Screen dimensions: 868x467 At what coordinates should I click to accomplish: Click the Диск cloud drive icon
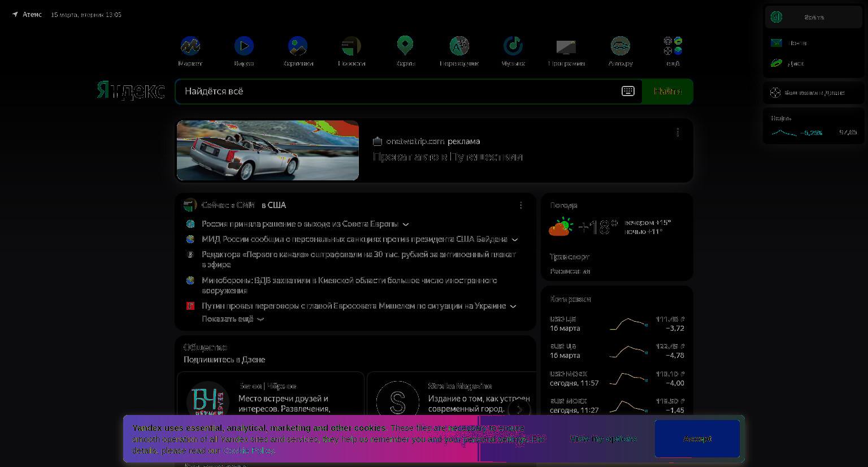point(776,63)
